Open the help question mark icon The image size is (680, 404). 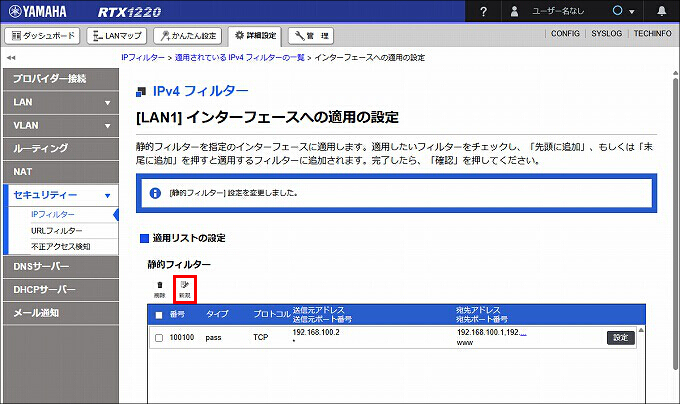(x=483, y=12)
